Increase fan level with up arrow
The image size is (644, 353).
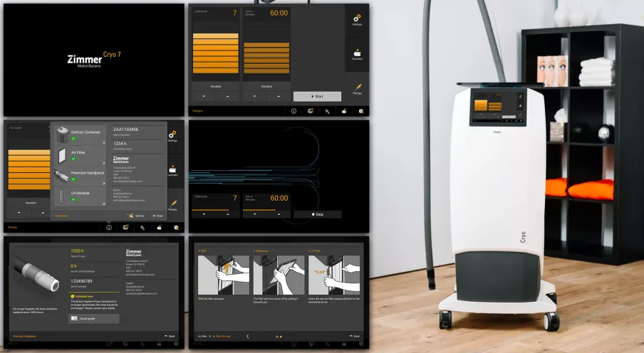point(227,97)
